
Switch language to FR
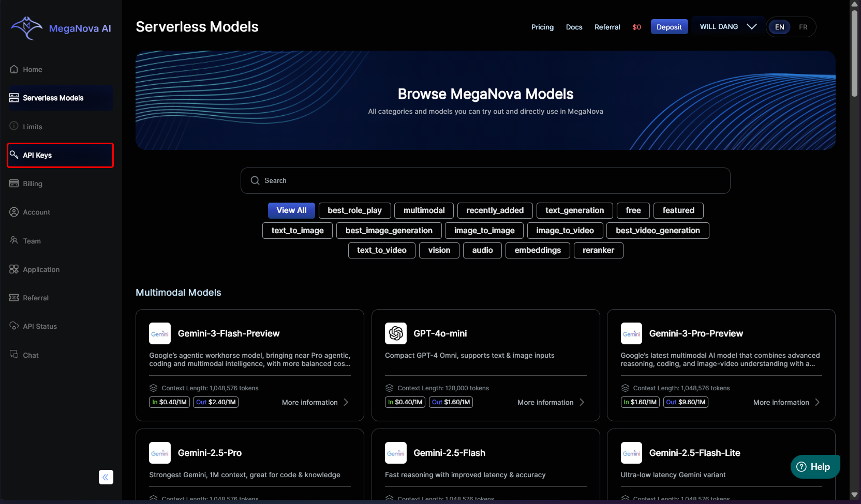click(803, 27)
